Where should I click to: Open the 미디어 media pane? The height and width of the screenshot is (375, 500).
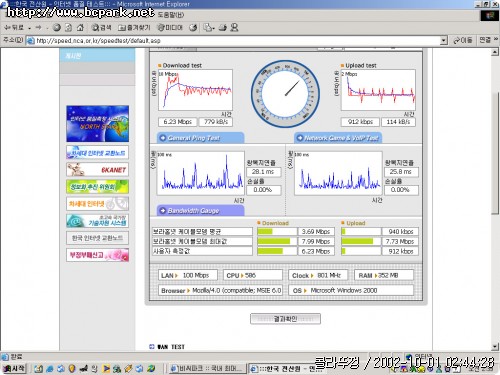[170, 27]
